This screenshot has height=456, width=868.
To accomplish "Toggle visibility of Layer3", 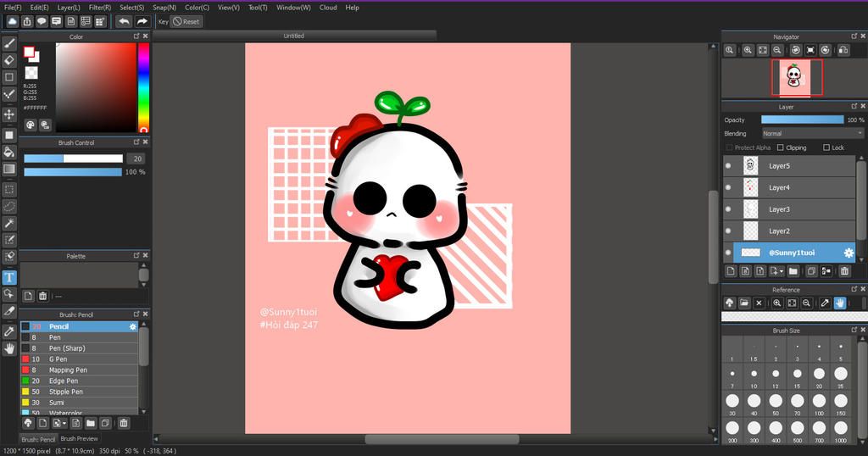I will point(728,209).
